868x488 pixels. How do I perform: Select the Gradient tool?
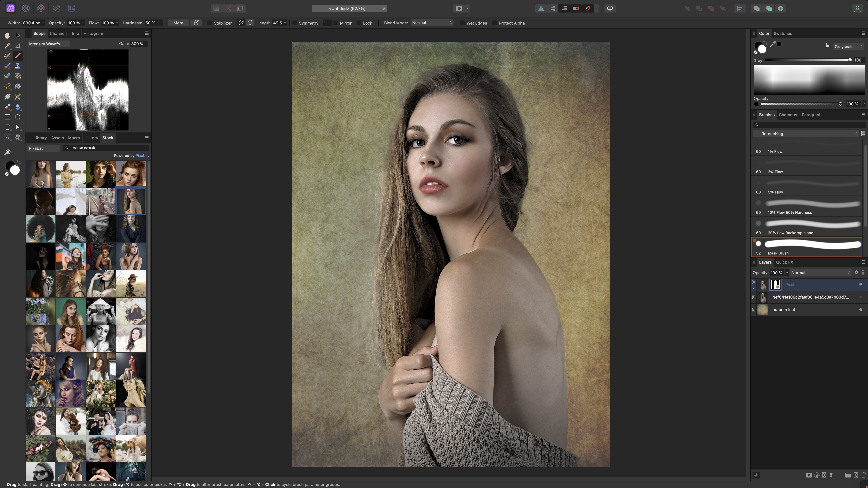7,97
